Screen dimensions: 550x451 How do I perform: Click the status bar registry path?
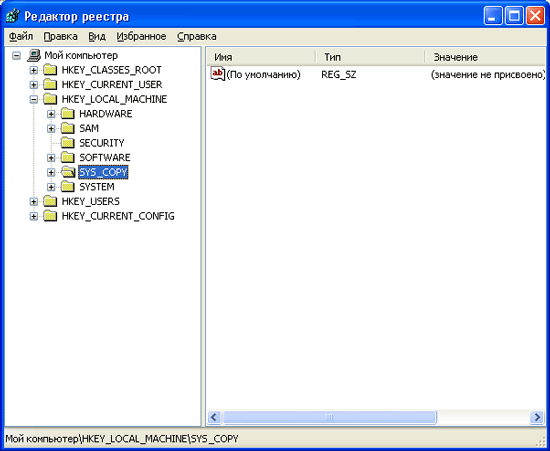tap(122, 439)
